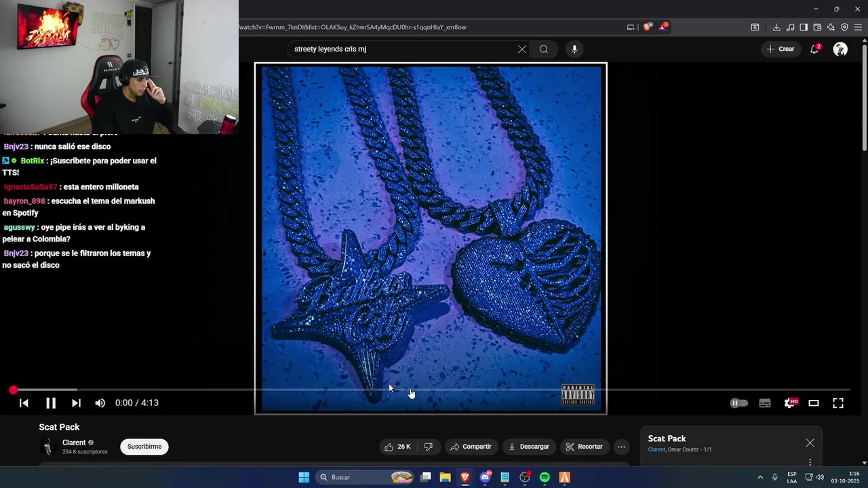Click the BotRix chat username

coord(33,161)
